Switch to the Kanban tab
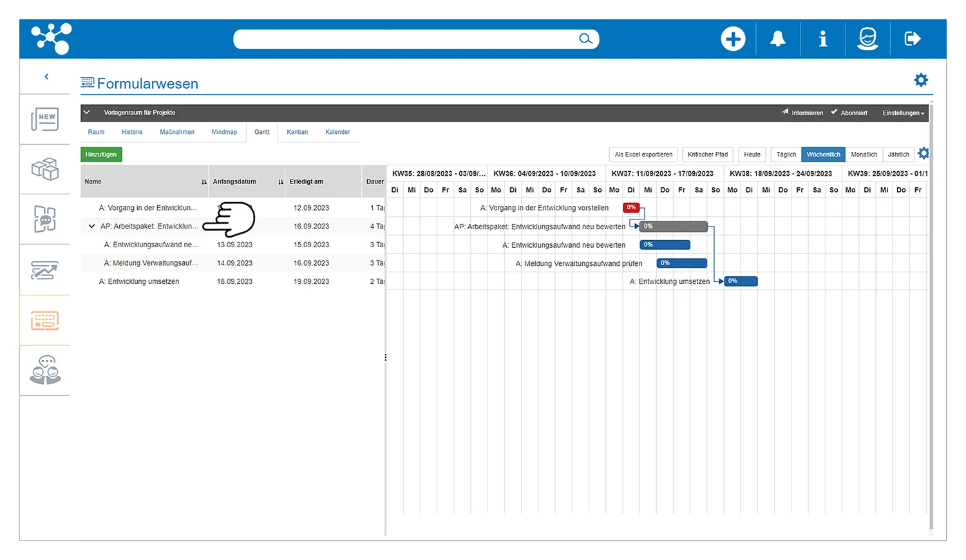966x560 pixels. [297, 132]
